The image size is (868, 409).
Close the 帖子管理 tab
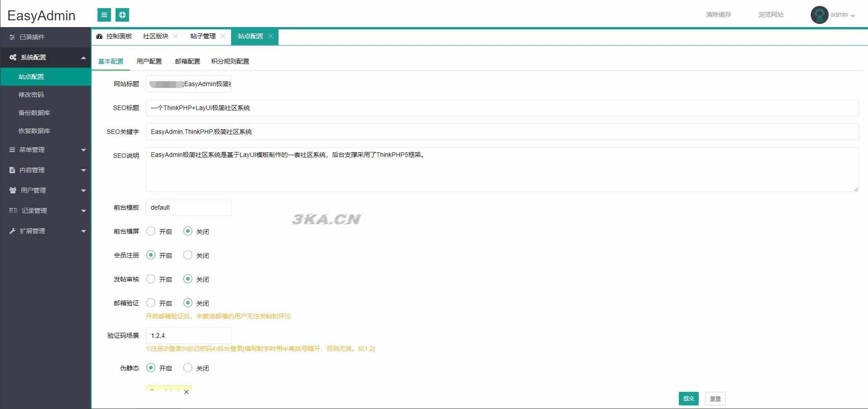tap(223, 36)
